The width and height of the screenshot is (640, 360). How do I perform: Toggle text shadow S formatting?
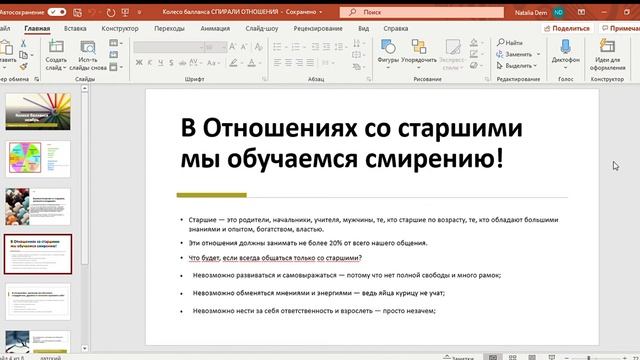click(171, 63)
